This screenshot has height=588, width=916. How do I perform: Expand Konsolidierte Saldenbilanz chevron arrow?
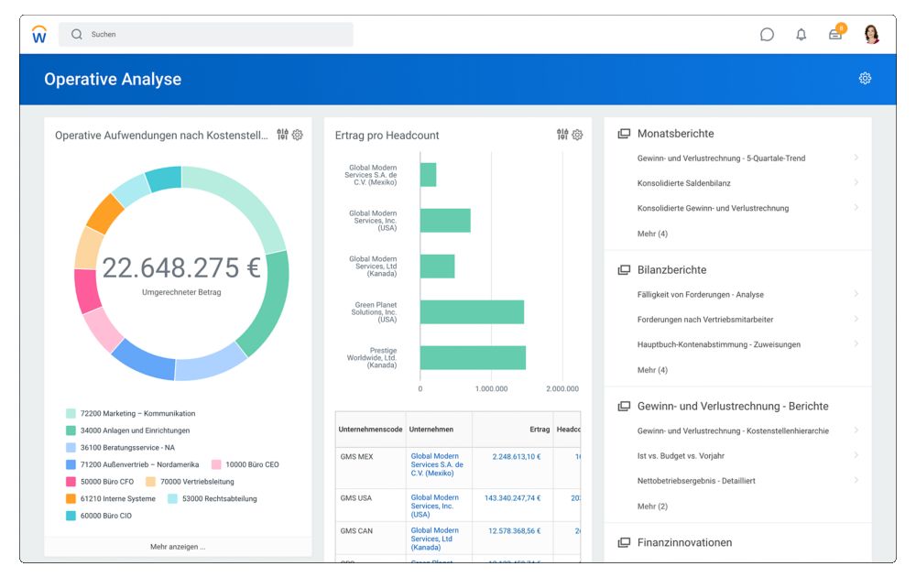[x=856, y=183]
